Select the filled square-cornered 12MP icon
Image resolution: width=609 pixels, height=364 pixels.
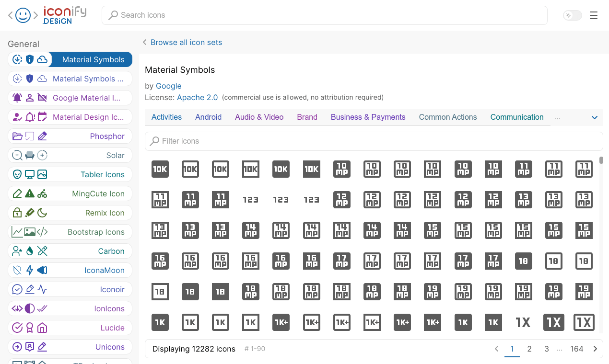coord(493,200)
